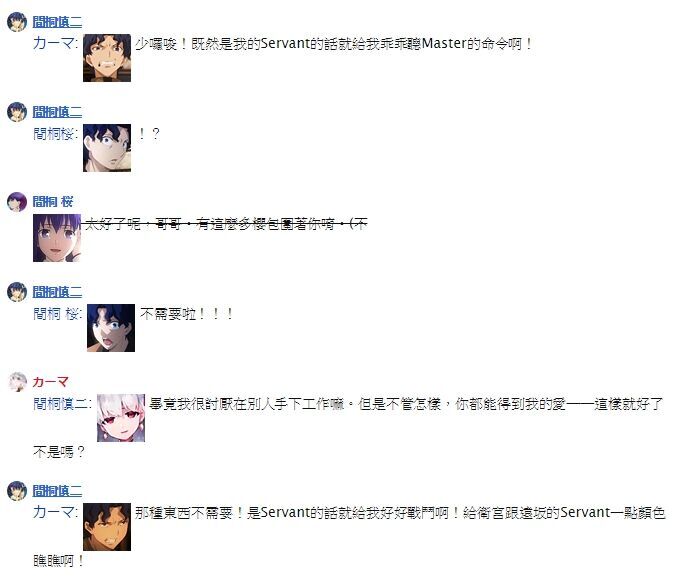Viewport: 680px width, 580px height.
Task: Click the 間桐桜 reply mention in second post
Action: tap(55, 134)
